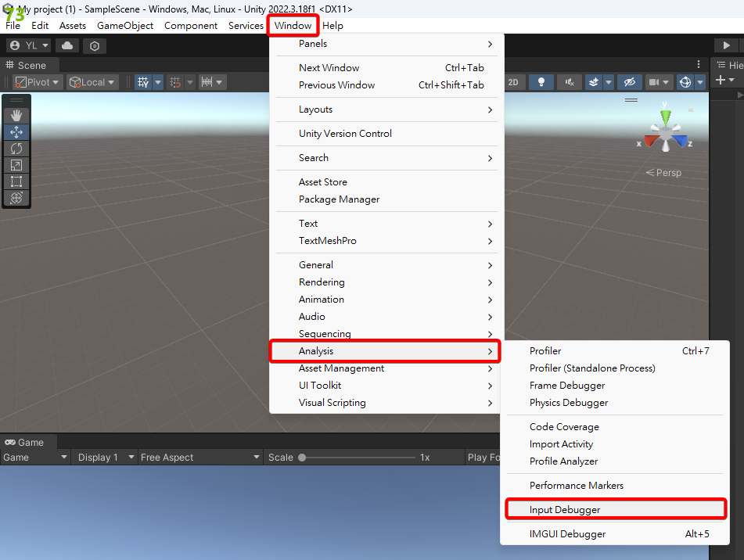Open Profiler from Analysis submenu
Screen dimensions: 744x560
pyautogui.click(x=615, y=351)
